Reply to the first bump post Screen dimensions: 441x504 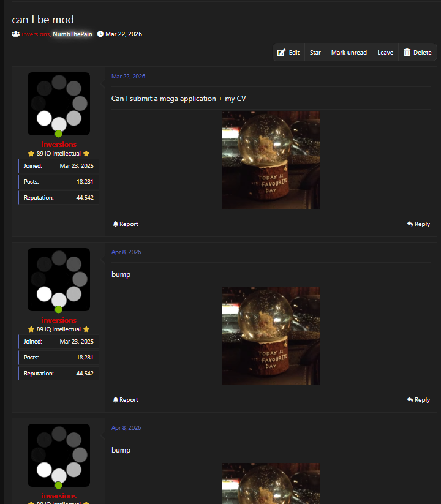click(418, 400)
